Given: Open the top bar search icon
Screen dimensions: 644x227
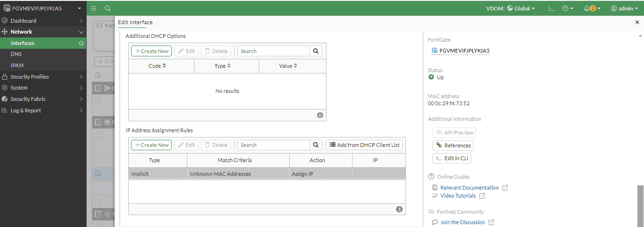Looking at the screenshot, I should [x=107, y=9].
